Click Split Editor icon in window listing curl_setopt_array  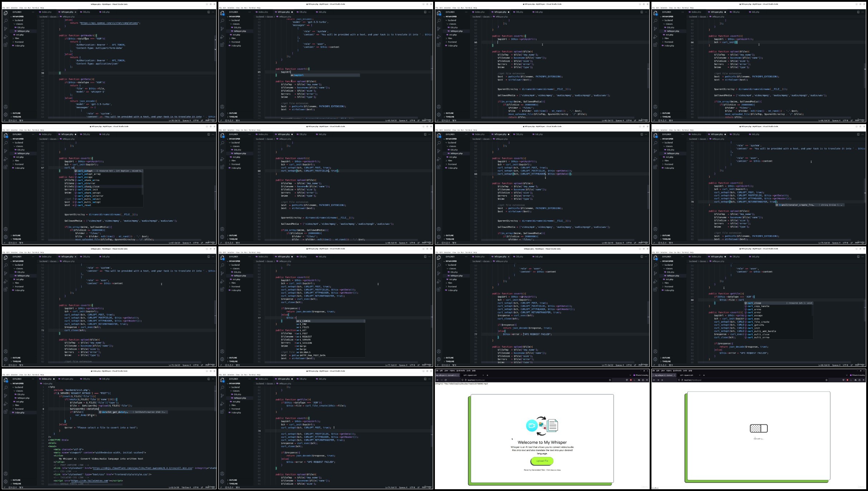tap(209, 134)
